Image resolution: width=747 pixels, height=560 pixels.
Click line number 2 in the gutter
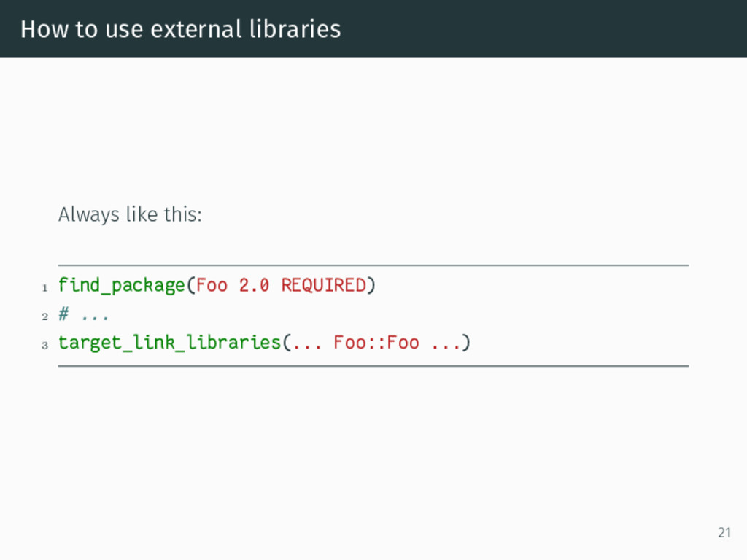(44, 316)
